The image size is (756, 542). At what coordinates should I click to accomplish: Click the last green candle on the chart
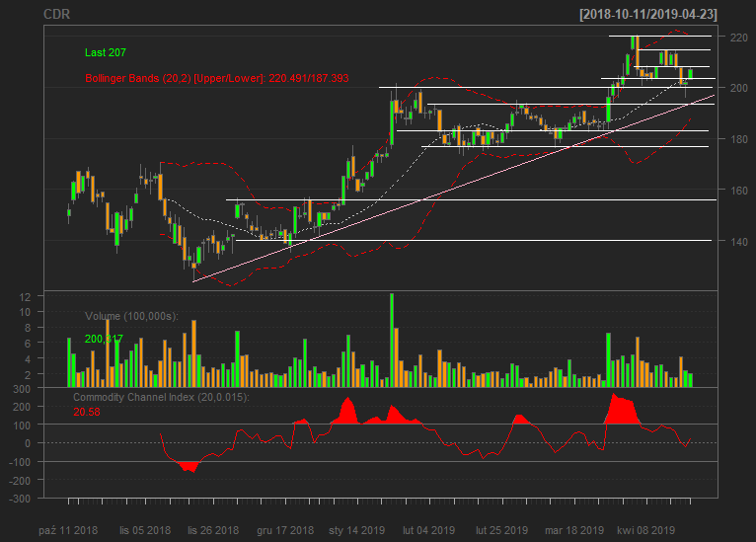(x=691, y=74)
